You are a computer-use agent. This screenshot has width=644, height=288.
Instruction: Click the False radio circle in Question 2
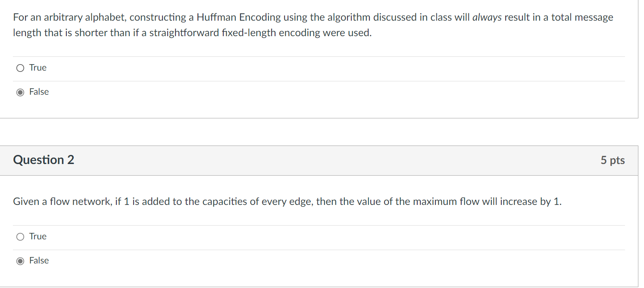tap(20, 260)
